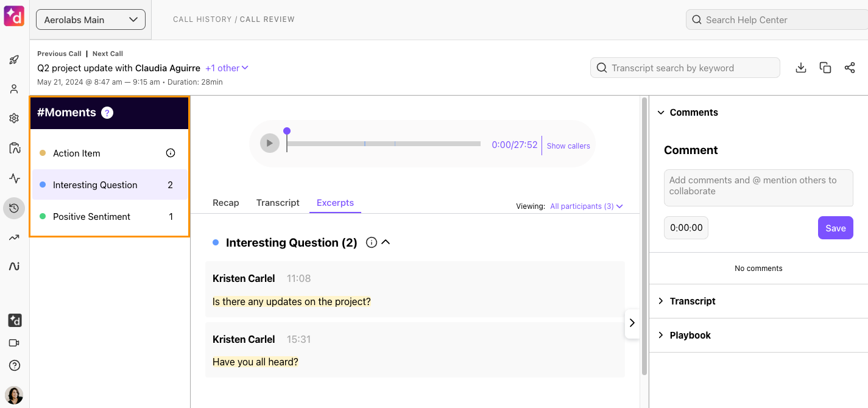
Task: Open the Dialpad app sidebar icon
Action: (x=15, y=320)
